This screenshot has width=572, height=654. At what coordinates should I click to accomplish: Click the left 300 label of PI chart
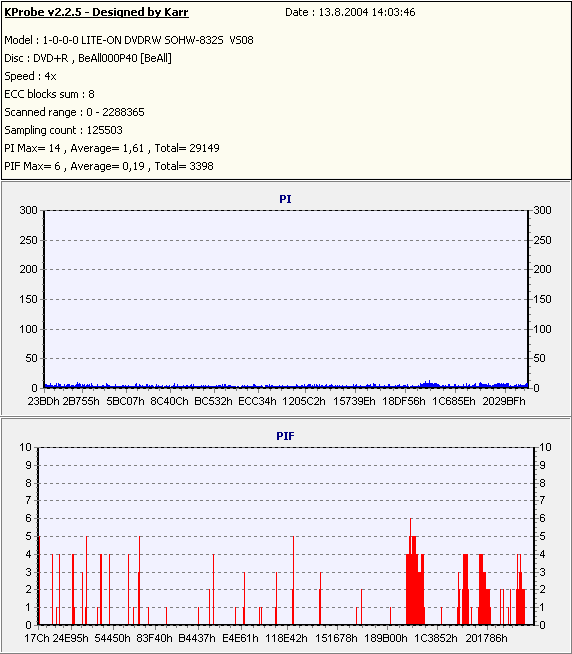tap(28, 210)
